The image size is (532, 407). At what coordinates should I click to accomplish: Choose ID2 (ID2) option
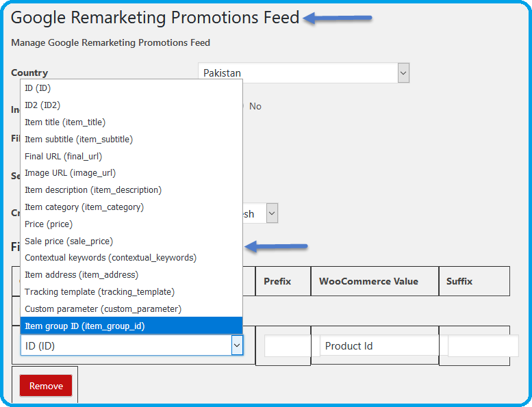131,105
